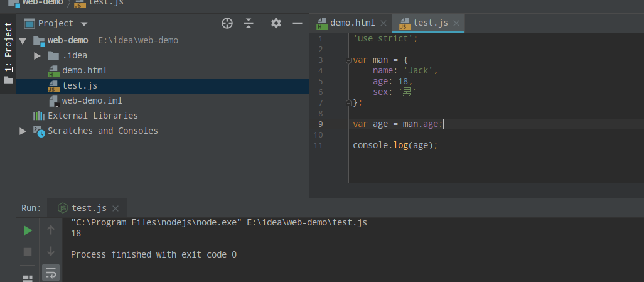Click the name: 'Jack' line in editor
The height and width of the screenshot is (282, 644).
(405, 71)
